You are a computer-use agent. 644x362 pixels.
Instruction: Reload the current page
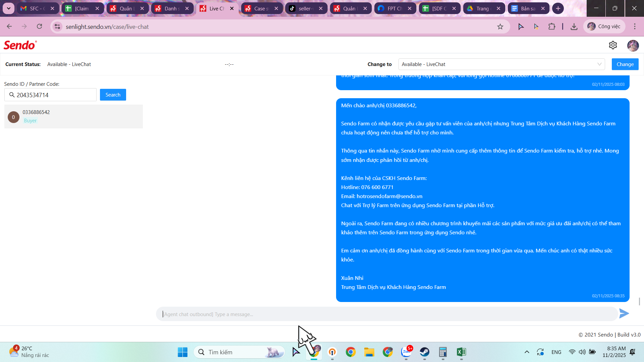coord(40,27)
